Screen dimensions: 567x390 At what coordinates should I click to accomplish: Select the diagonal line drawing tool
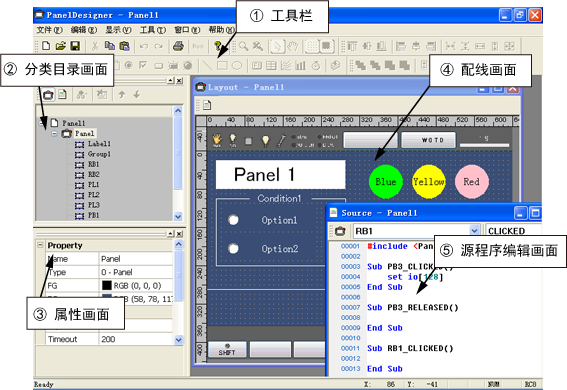coord(207,65)
